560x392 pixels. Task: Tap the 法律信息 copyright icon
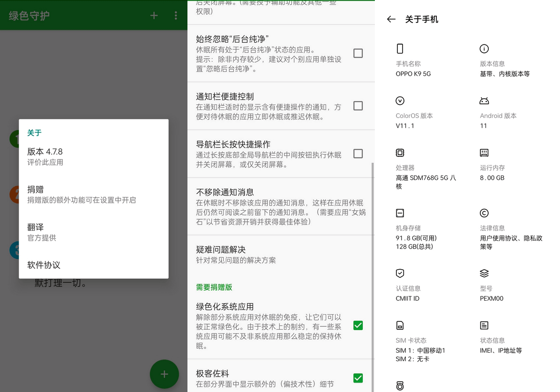point(484,213)
